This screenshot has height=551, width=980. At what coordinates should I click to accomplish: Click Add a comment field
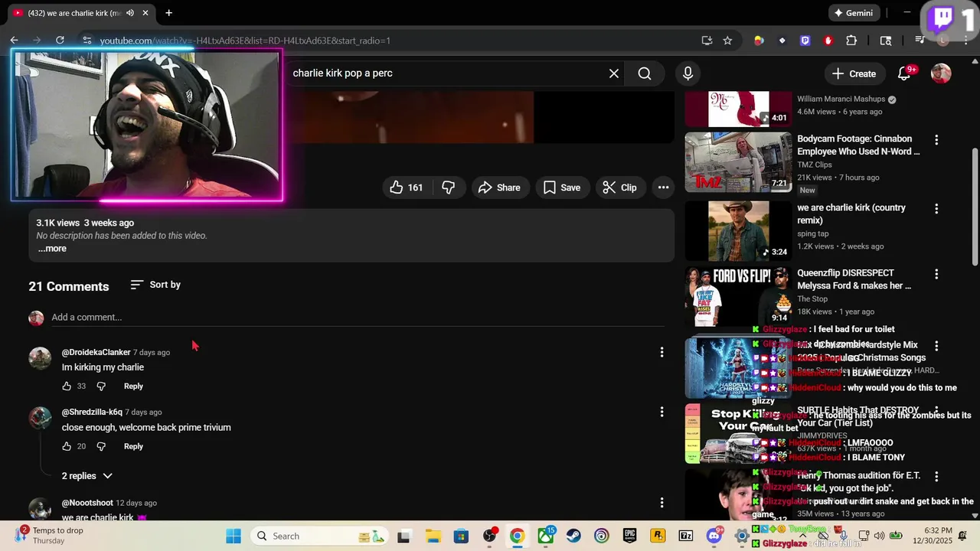[358, 317]
